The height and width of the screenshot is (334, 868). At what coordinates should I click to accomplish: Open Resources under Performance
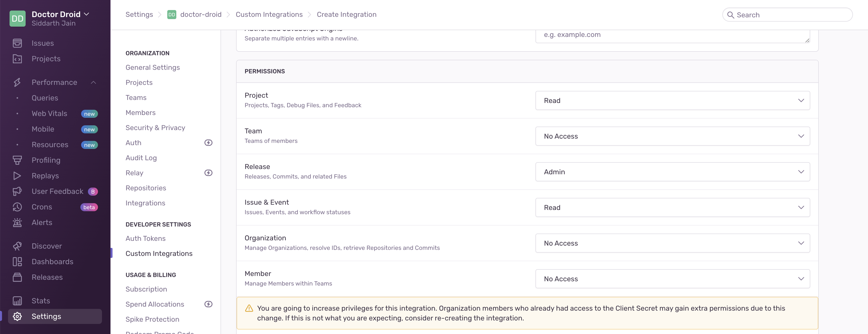(50, 145)
